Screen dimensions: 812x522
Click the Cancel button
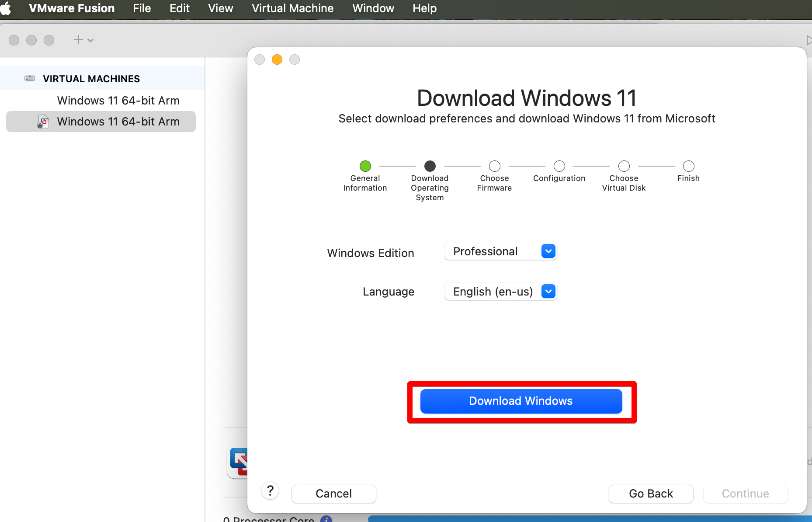tap(333, 494)
